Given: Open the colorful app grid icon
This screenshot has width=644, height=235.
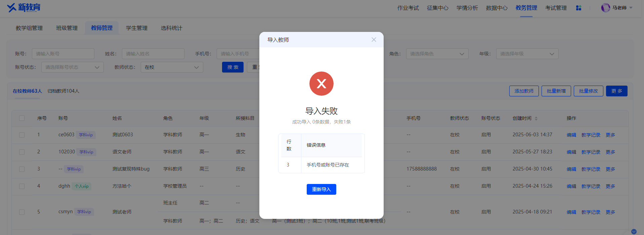Looking at the screenshot, I should coord(578,8).
